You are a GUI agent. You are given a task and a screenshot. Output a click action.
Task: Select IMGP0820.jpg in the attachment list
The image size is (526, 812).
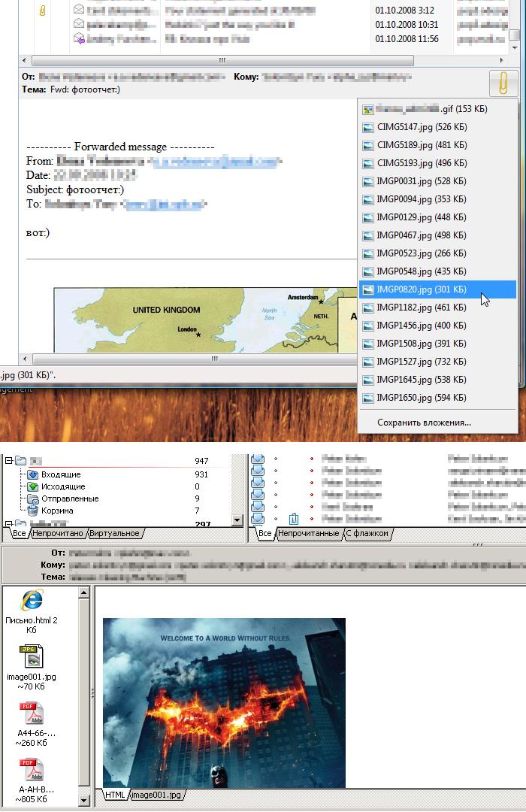tap(421, 289)
